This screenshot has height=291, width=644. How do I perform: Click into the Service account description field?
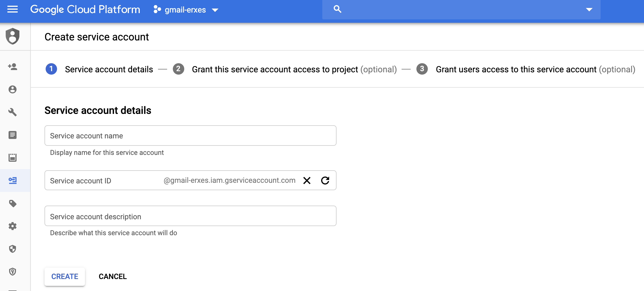click(190, 216)
